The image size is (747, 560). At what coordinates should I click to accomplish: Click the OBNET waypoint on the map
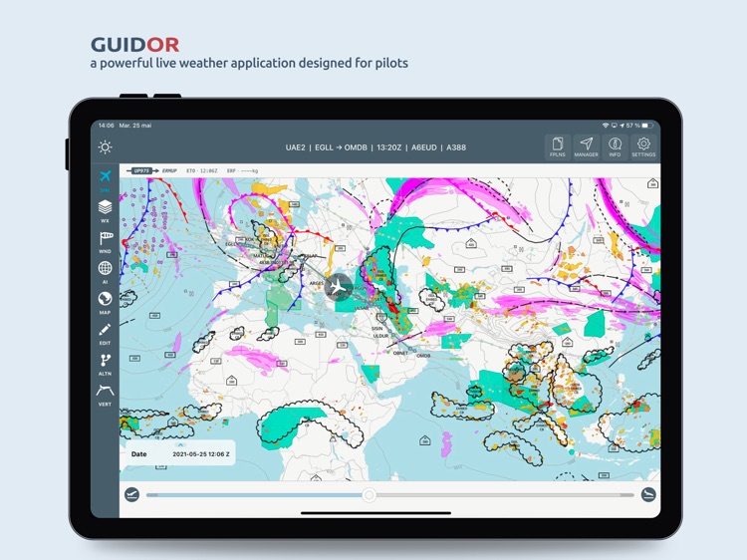pyautogui.click(x=400, y=353)
